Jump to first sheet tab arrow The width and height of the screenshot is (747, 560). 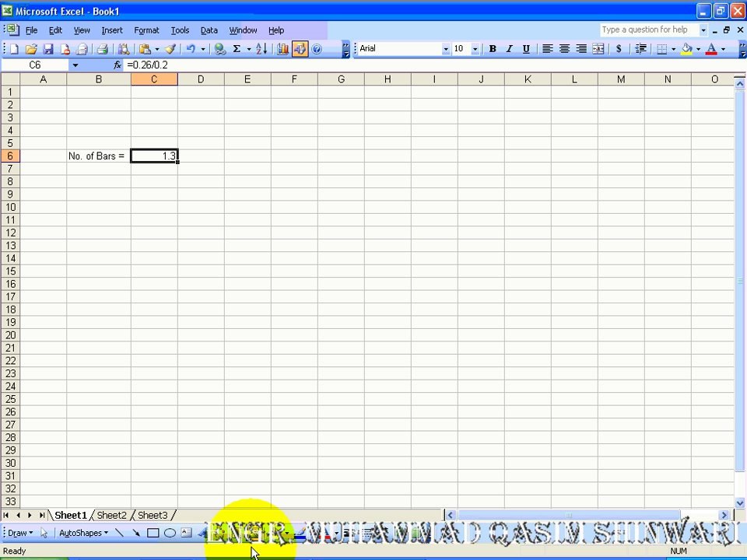(x=5, y=515)
